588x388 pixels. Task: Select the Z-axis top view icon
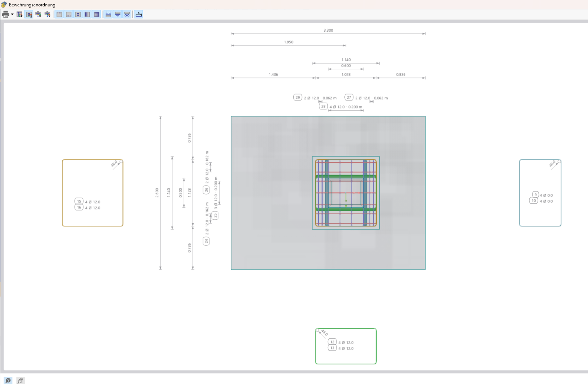19,14
